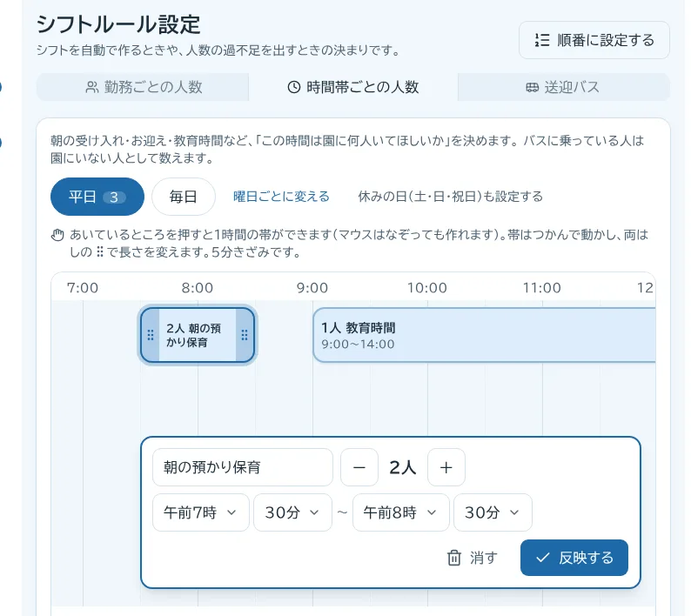Click the シフトルール設定 heading
This screenshot has height=616, width=691.
pos(118,24)
